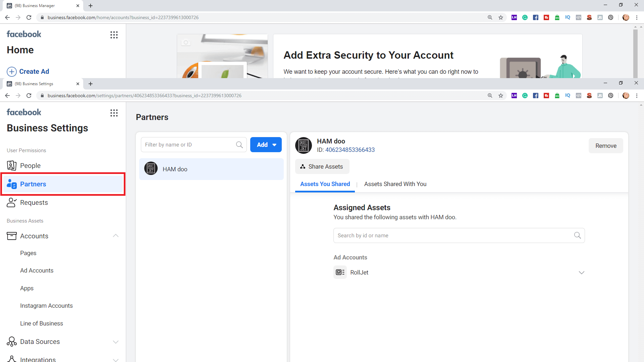Click the Share Assets button
Screen dimensions: 644x362
(322, 167)
